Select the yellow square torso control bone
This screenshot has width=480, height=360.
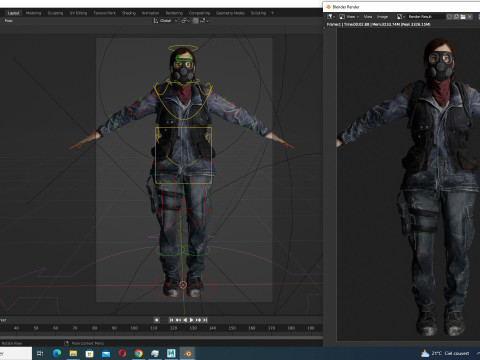tap(183, 155)
